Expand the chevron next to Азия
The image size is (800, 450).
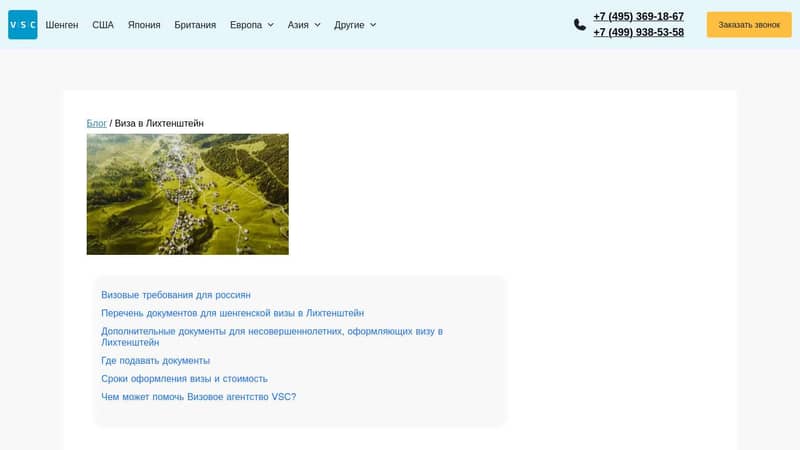click(317, 25)
